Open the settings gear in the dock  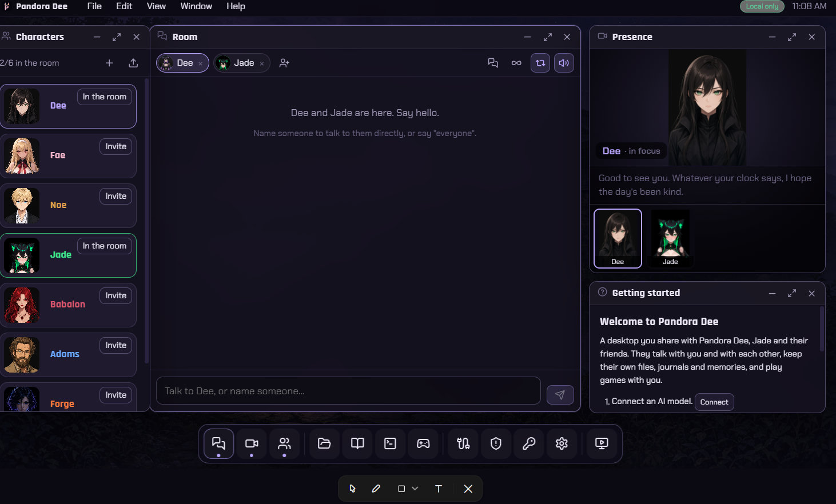(x=562, y=443)
